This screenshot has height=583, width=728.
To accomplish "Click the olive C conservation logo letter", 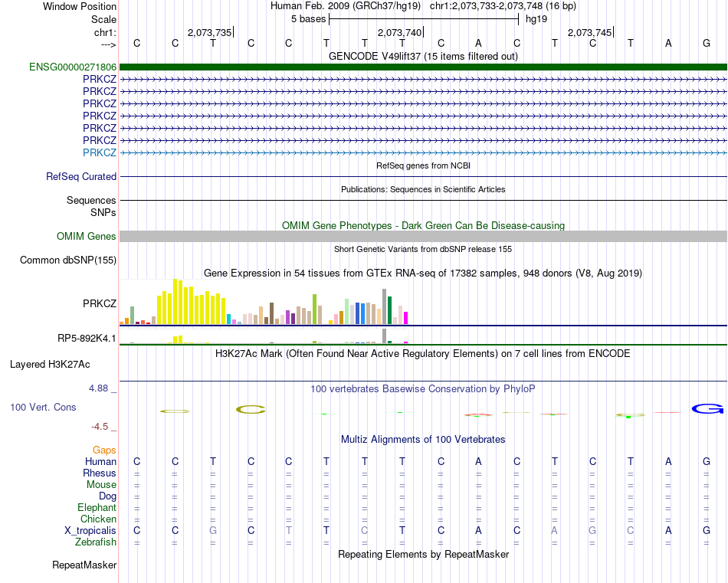I will click(x=251, y=409).
